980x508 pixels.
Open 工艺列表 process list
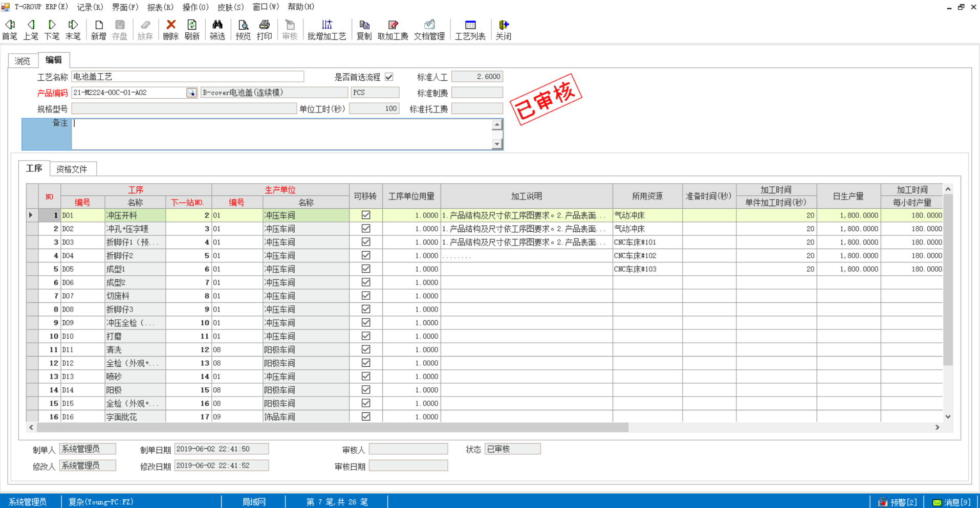pos(470,30)
